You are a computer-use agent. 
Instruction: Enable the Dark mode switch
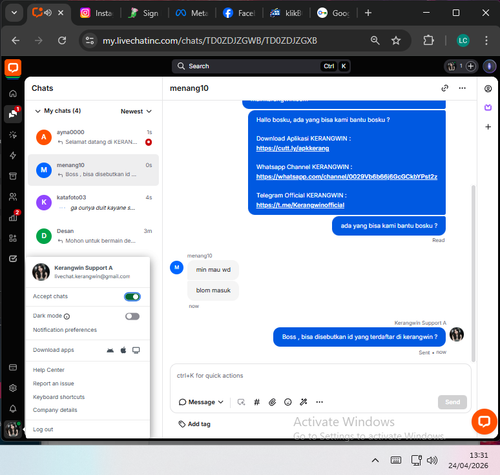132,316
